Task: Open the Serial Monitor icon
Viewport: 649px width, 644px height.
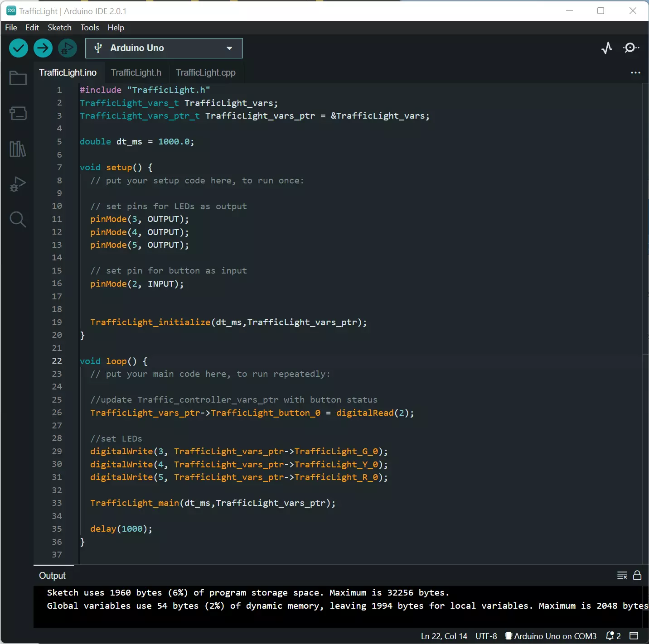Action: pos(631,48)
